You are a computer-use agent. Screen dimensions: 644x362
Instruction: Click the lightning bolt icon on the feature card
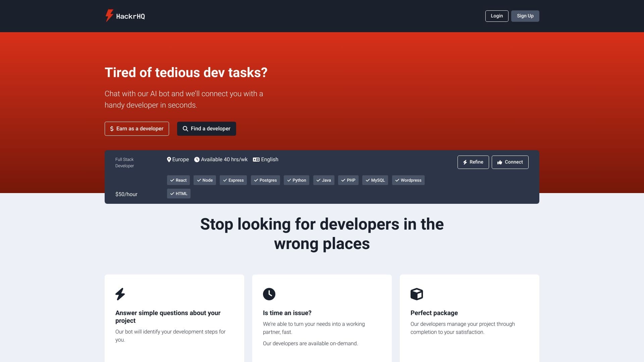(x=120, y=294)
